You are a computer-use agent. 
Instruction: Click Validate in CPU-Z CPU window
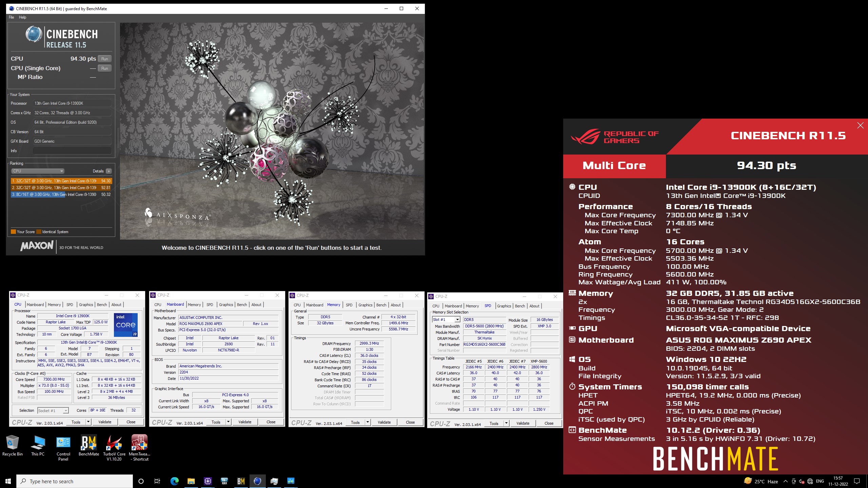[x=105, y=422]
